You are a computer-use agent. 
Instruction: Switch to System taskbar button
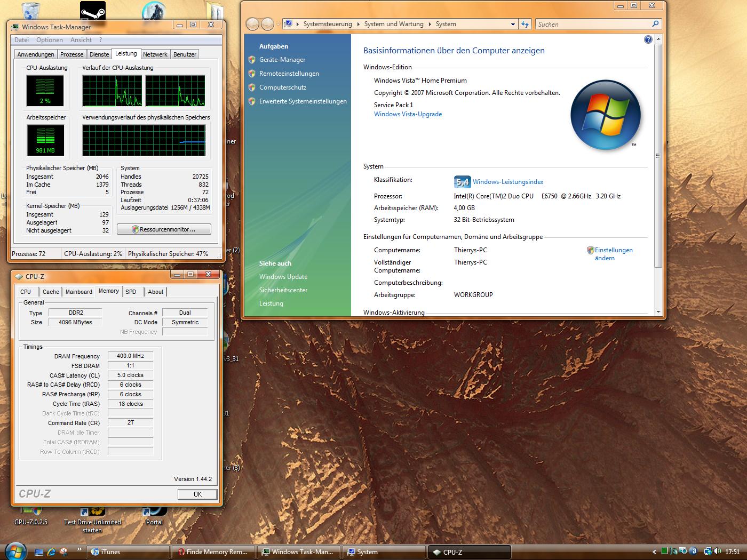(384, 552)
